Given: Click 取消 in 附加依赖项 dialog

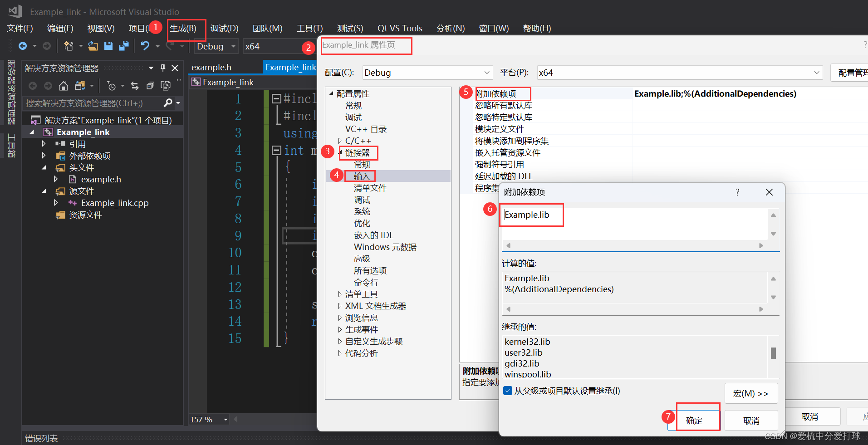Looking at the screenshot, I should tap(751, 421).
